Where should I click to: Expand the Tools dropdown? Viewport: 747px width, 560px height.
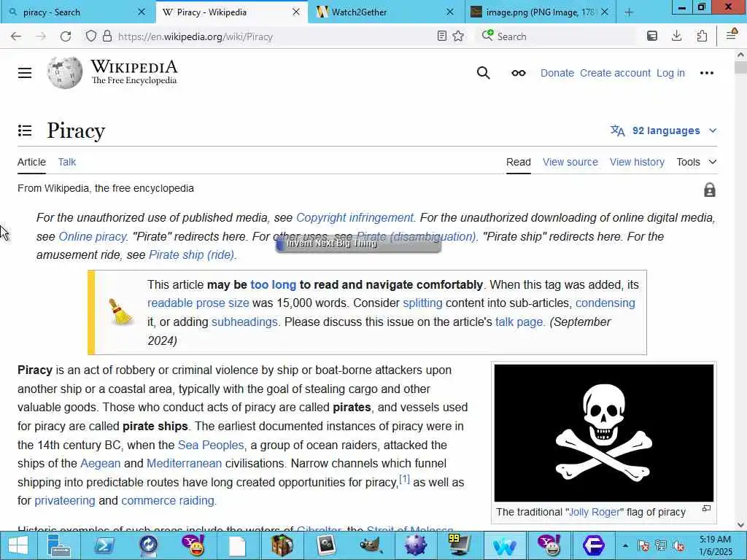tap(697, 162)
